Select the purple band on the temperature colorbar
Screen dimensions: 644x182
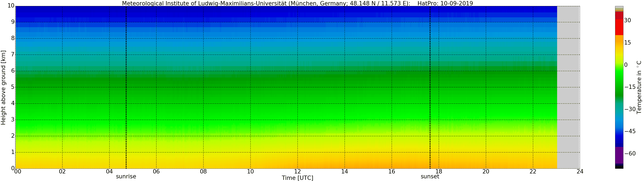point(619,155)
